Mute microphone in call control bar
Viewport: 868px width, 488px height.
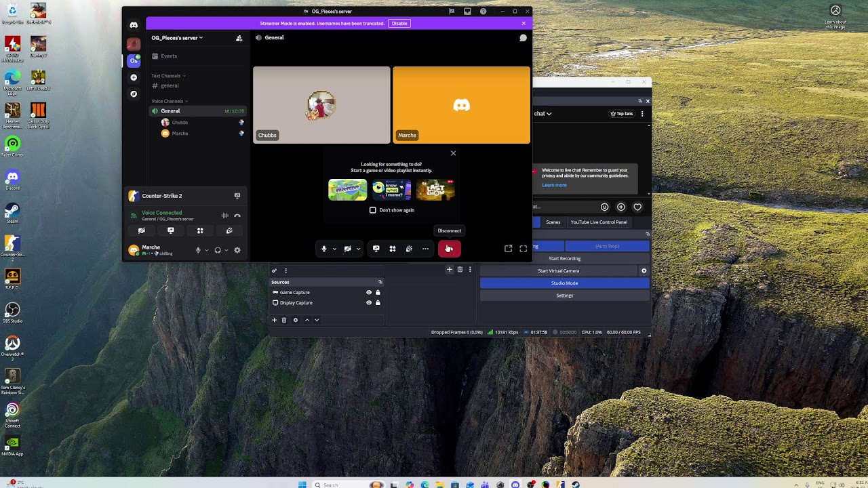point(324,249)
